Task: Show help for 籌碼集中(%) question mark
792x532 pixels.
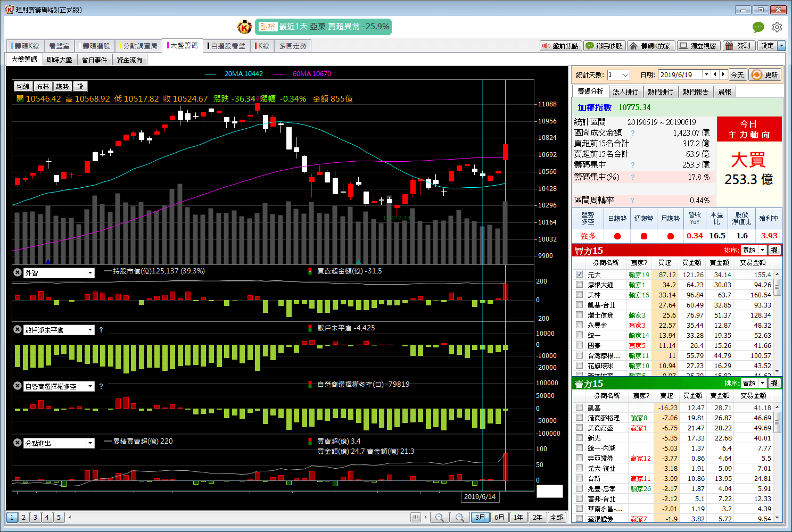Action: tap(633, 177)
